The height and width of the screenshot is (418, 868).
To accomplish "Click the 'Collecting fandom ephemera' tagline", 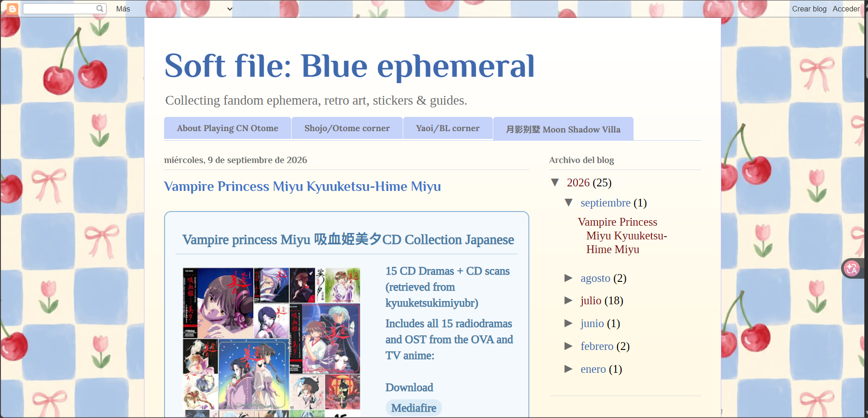I will 316,101.
